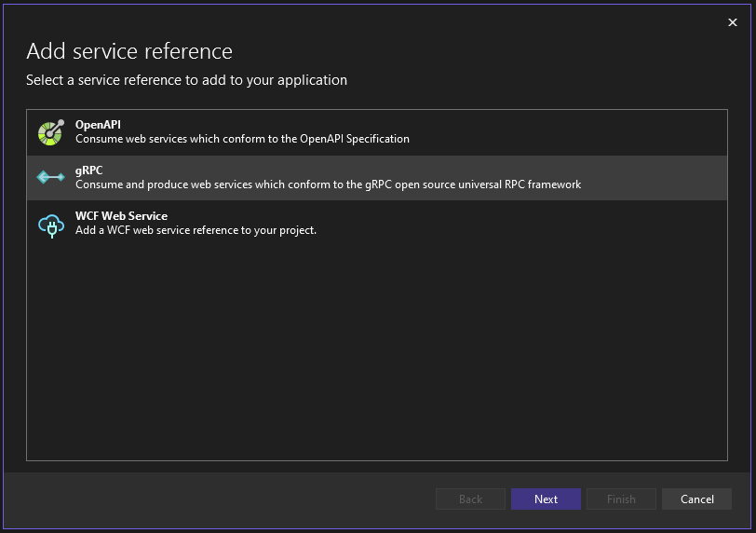The height and width of the screenshot is (533, 756).
Task: Close the Add service reference dialog
Action: 732,23
